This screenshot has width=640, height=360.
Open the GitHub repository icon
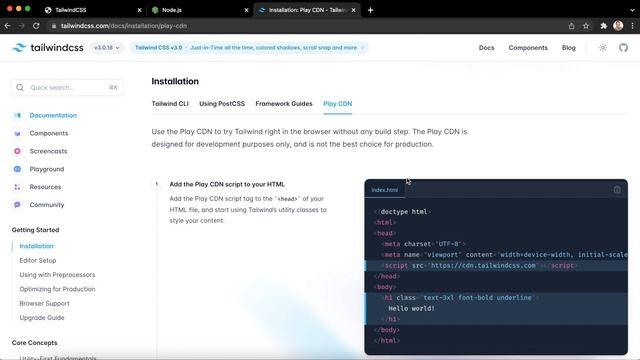pyautogui.click(x=623, y=48)
